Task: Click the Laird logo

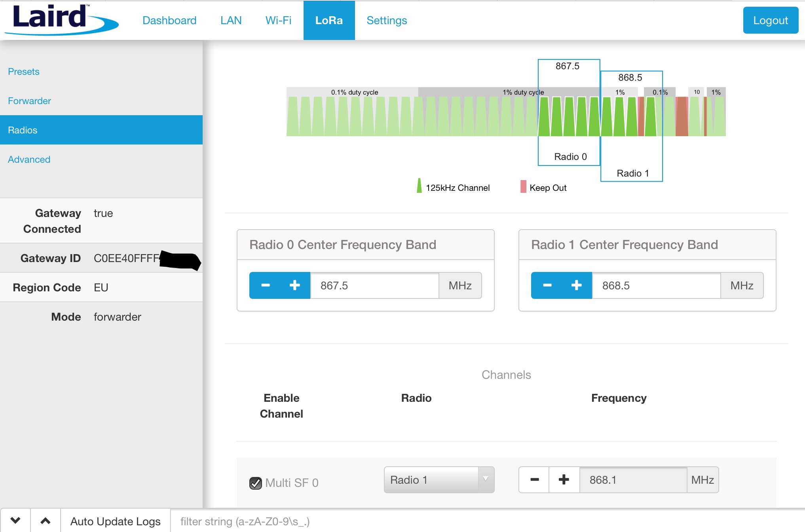Action: [x=61, y=20]
